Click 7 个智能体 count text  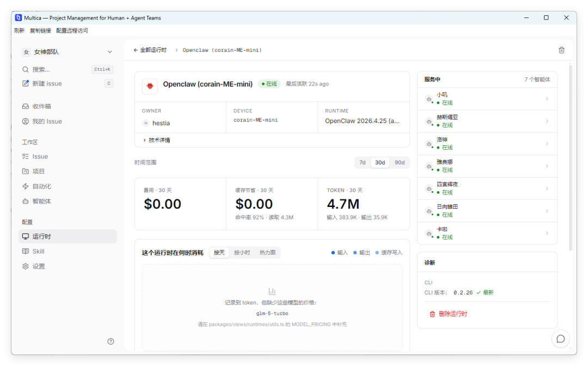pos(537,79)
